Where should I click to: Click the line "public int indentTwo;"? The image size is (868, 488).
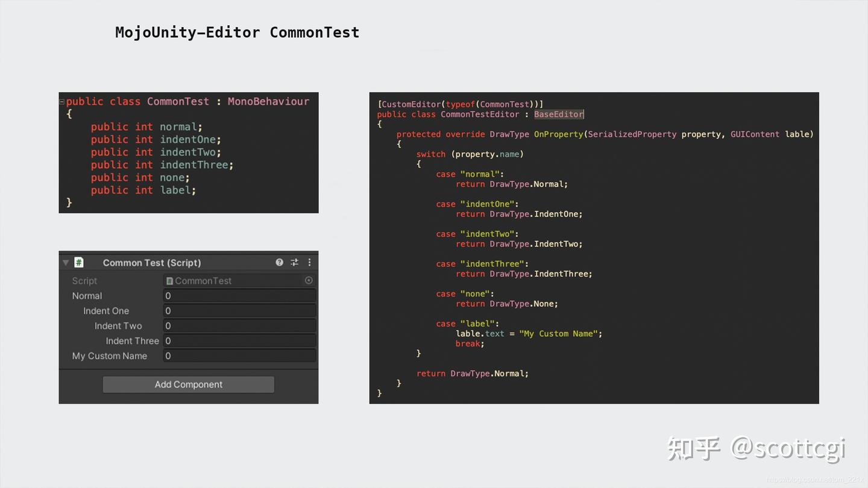(x=156, y=152)
